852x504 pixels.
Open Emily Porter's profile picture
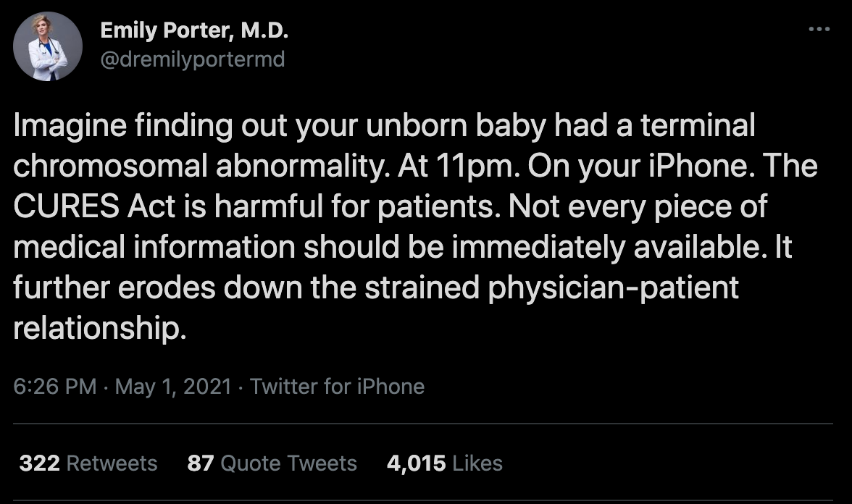coord(48,46)
